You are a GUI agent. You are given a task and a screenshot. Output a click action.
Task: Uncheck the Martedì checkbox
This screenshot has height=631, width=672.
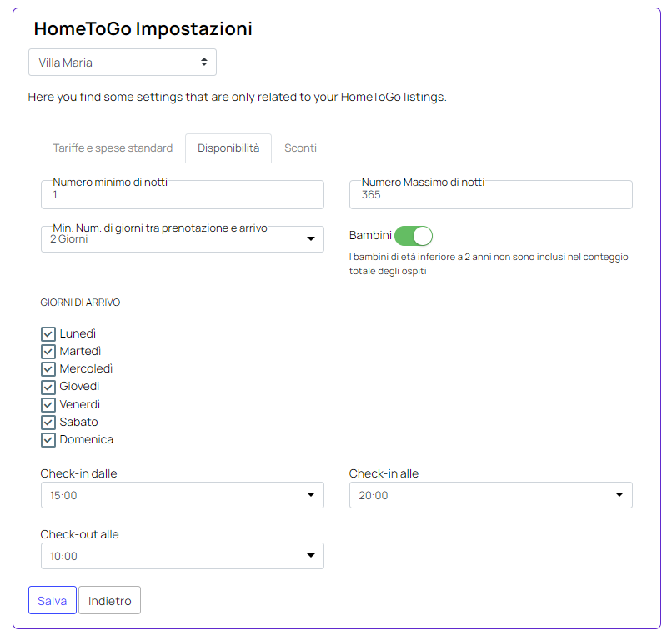pos(48,352)
